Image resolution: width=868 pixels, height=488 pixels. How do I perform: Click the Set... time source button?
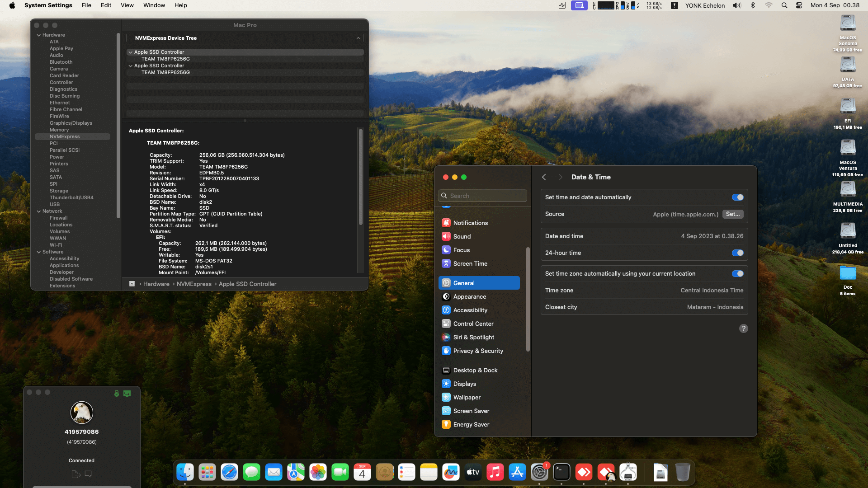[732, 214]
